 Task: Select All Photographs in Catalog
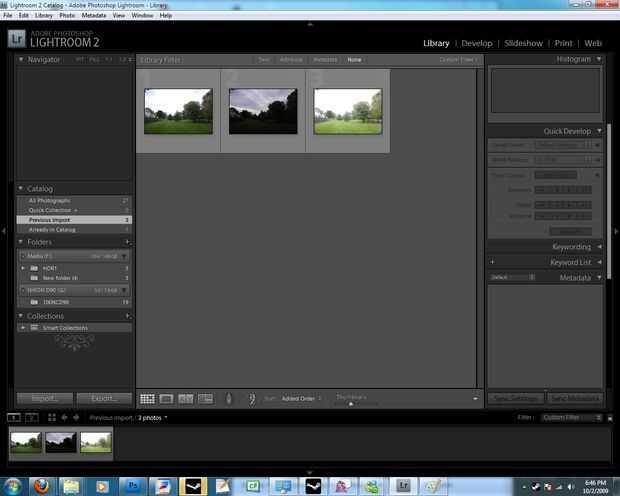pyautogui.click(x=74, y=201)
